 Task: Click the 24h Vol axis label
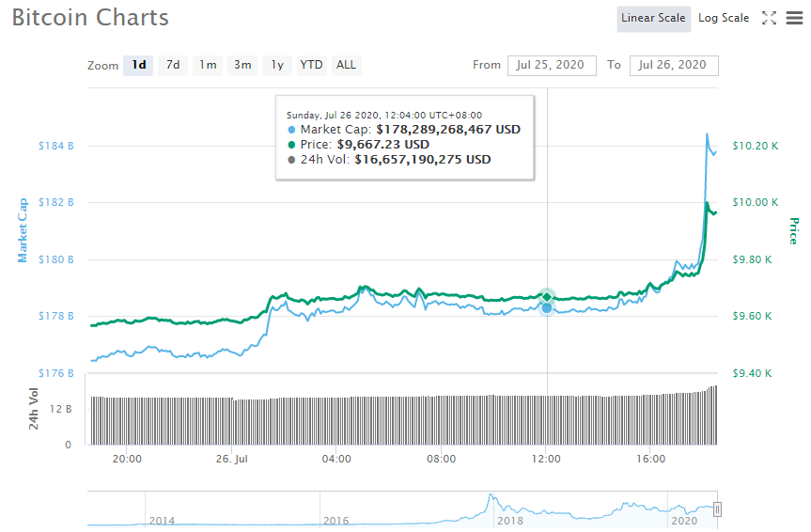(x=34, y=409)
